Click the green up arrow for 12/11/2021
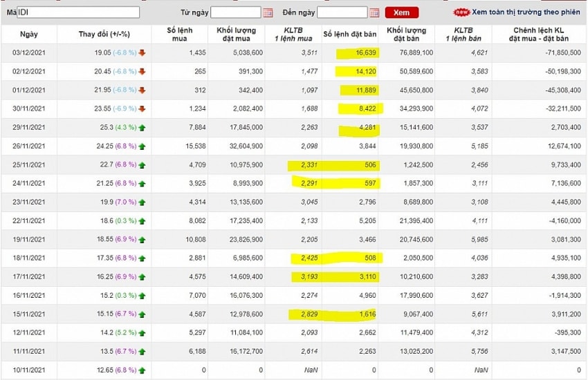This screenshot has width=588, height=380. [x=142, y=333]
